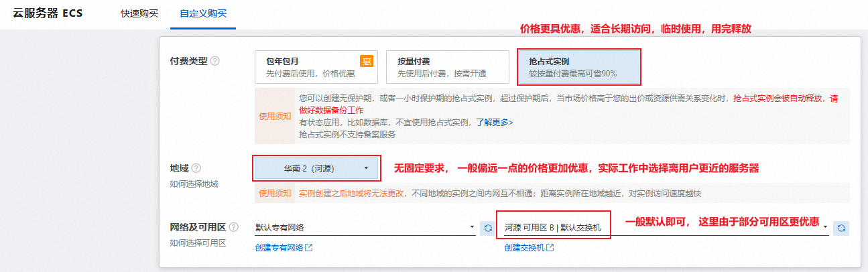Viewport: 868px width, 272px height.
Task: Click 使用须知 label in region notice
Action: click(275, 193)
